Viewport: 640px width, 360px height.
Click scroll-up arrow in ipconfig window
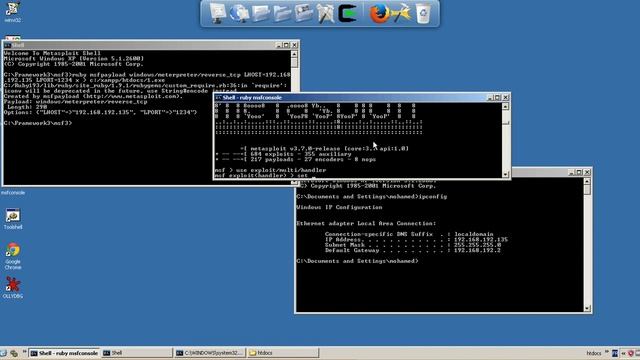(x=587, y=181)
